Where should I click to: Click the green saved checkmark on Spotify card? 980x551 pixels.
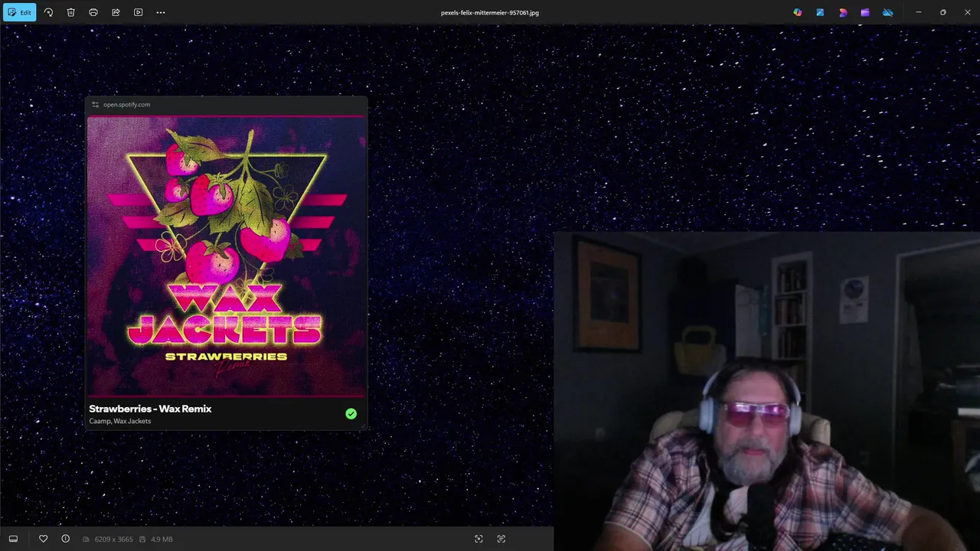[351, 414]
